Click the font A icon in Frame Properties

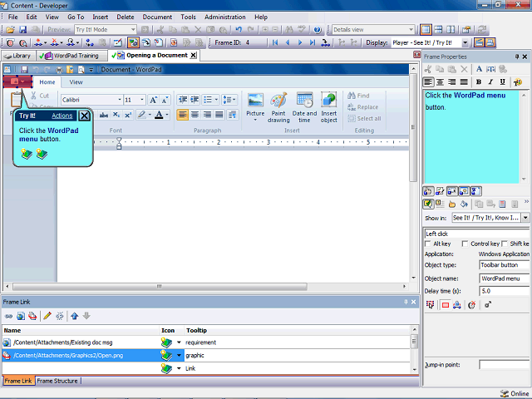pos(479,69)
